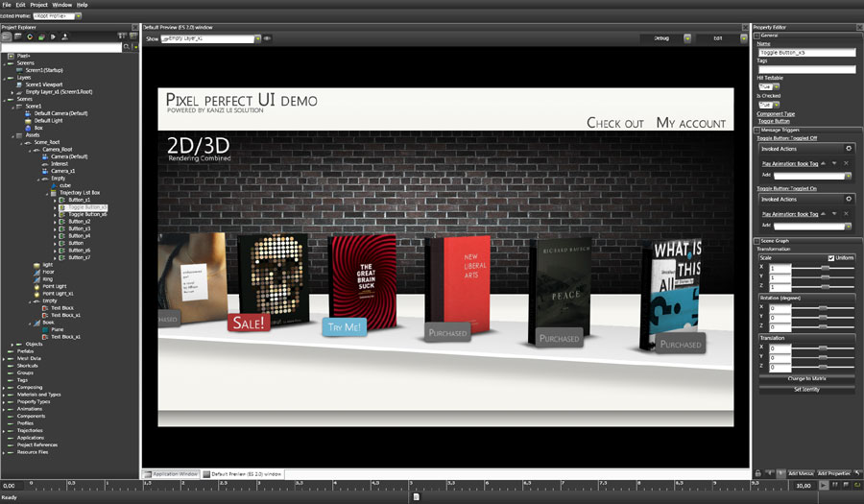The width and height of the screenshot is (864, 504).
Task: Remove the Toggled On Play Animation action
Action: pyautogui.click(x=846, y=214)
